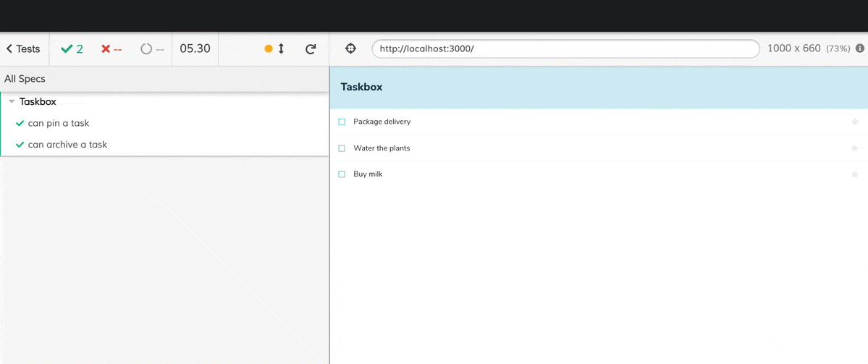868x364 pixels.
Task: Click the failed tests red X indicator
Action: [x=111, y=49]
